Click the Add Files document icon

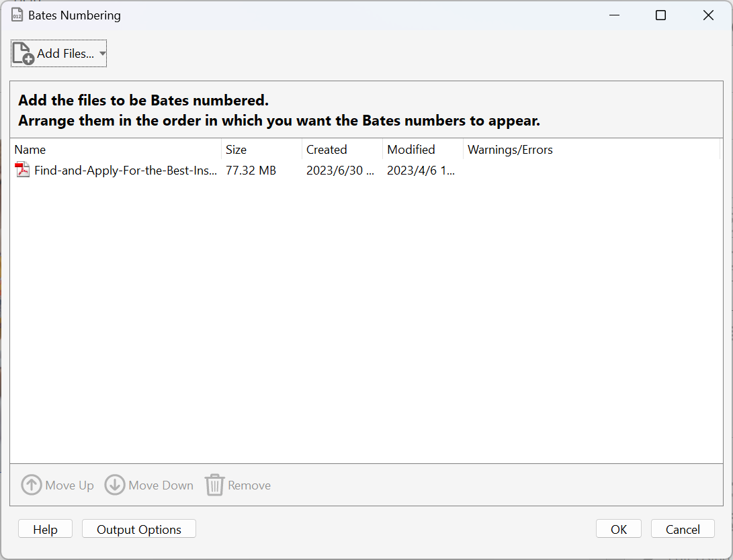pos(23,54)
